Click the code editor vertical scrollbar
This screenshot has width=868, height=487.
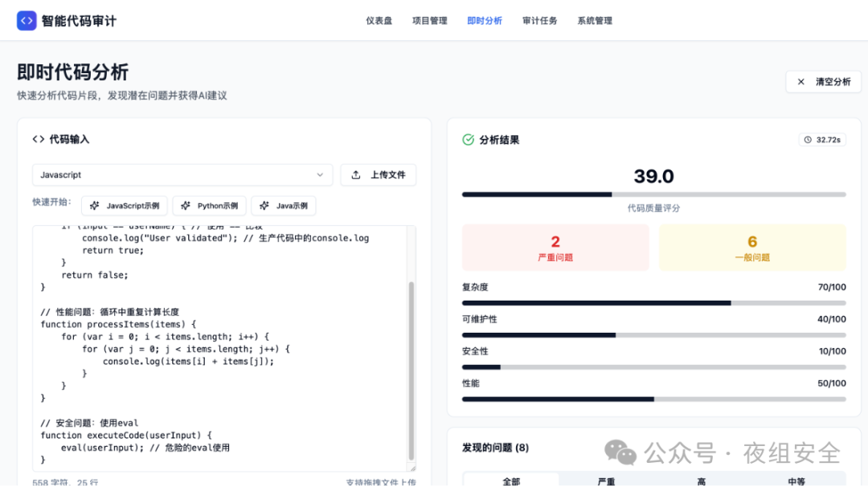tap(412, 370)
